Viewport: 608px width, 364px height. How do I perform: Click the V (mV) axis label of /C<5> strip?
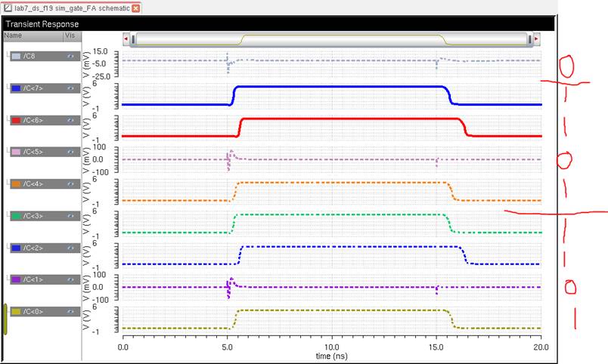(86, 159)
